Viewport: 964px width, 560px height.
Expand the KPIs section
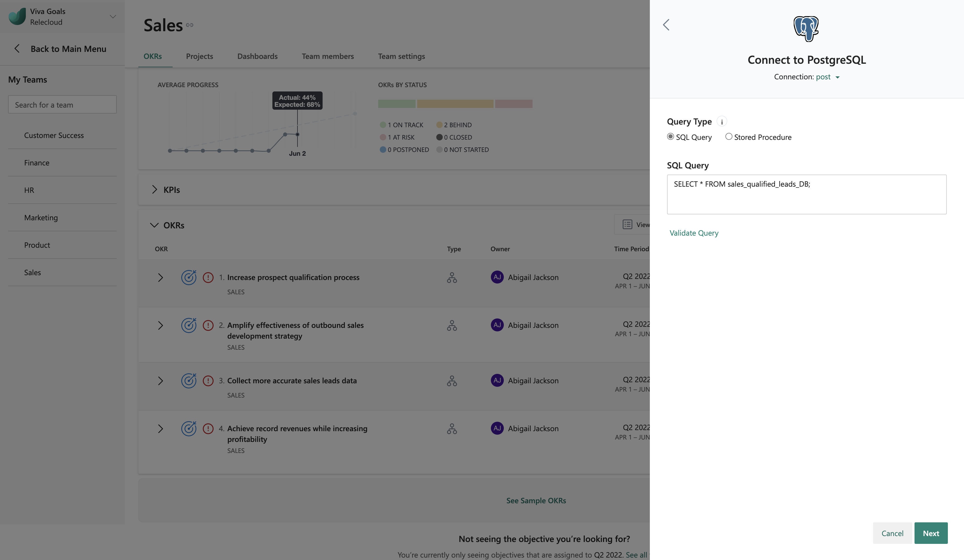pyautogui.click(x=154, y=190)
